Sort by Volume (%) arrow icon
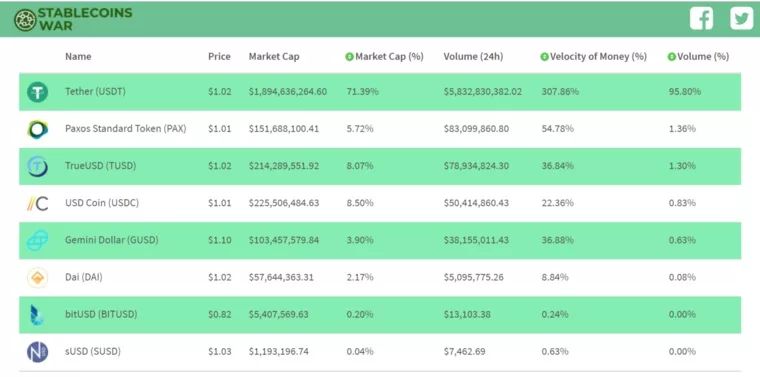 pyautogui.click(x=671, y=57)
